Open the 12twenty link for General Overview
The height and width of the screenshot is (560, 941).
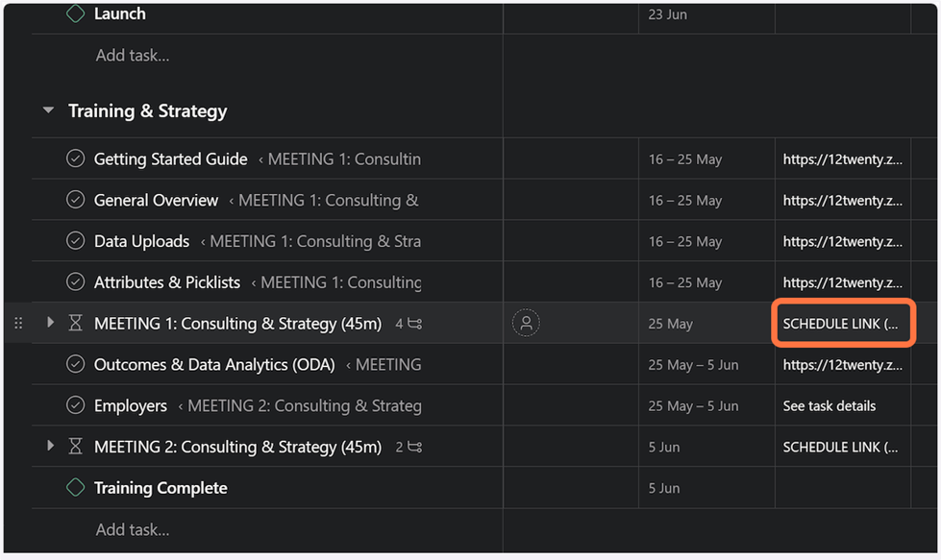[x=842, y=201]
